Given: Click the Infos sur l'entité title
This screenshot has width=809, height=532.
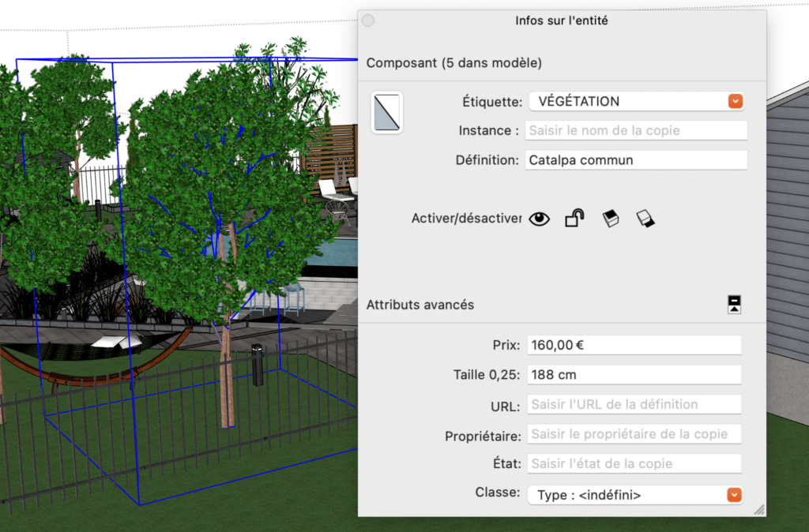Looking at the screenshot, I should click(562, 21).
